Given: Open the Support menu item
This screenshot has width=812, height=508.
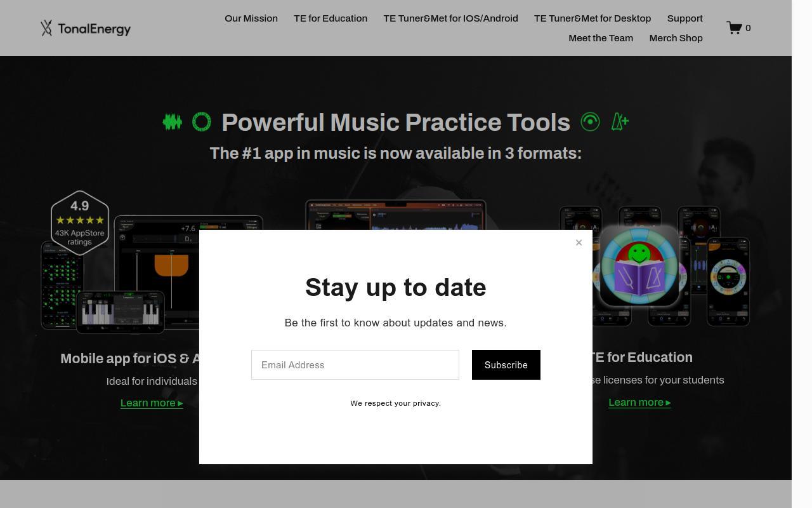Looking at the screenshot, I should pyautogui.click(x=685, y=18).
